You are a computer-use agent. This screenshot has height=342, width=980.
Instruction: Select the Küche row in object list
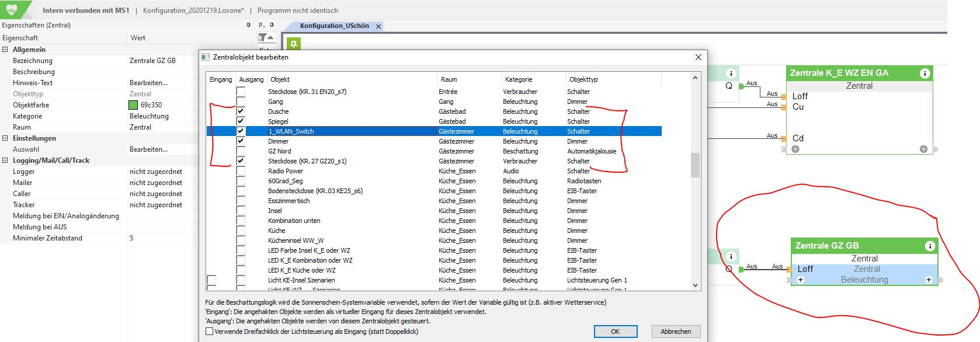click(434, 231)
